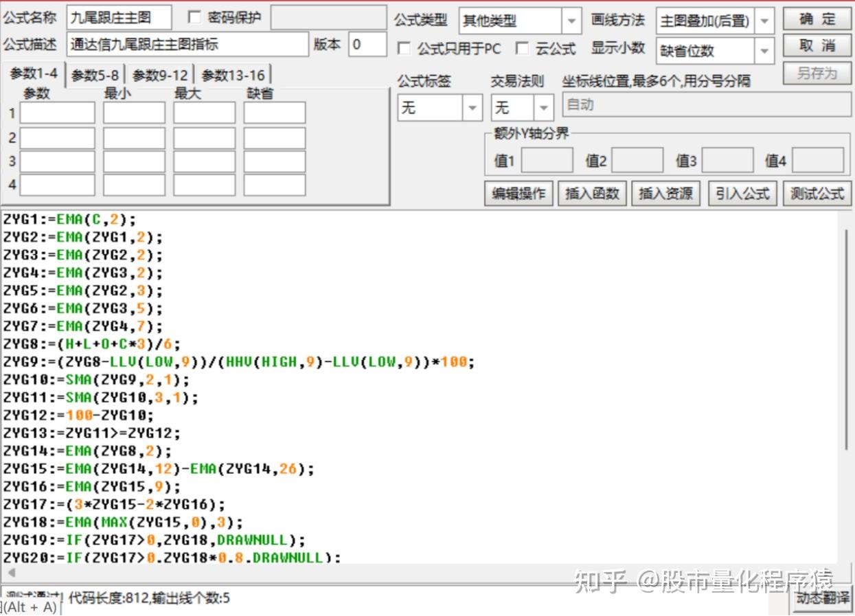Click code line ZYG13:=ZYG11>=ZYG12;
This screenshot has height=616, width=855.
pyautogui.click(x=92, y=434)
